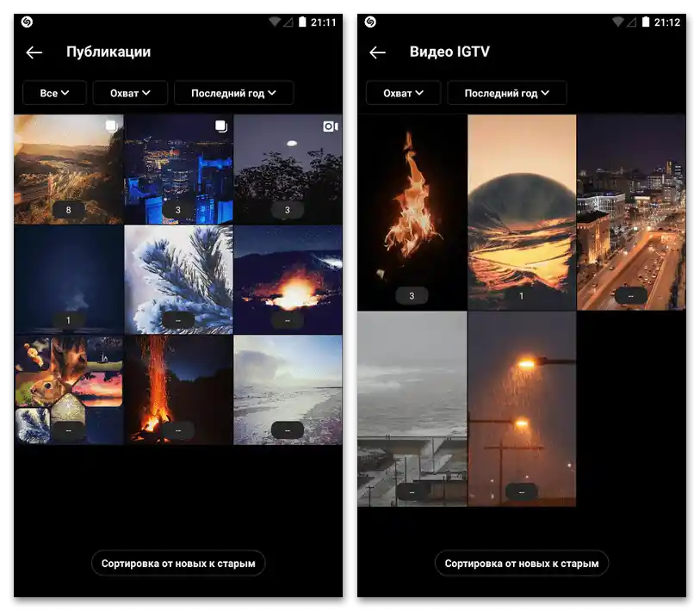This screenshot has width=700, height=611.
Task: Open dark blue smoke post with reach 1
Action: 68,280
